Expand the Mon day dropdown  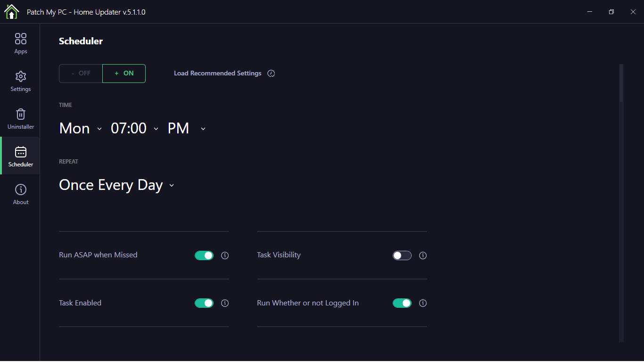[80, 128]
